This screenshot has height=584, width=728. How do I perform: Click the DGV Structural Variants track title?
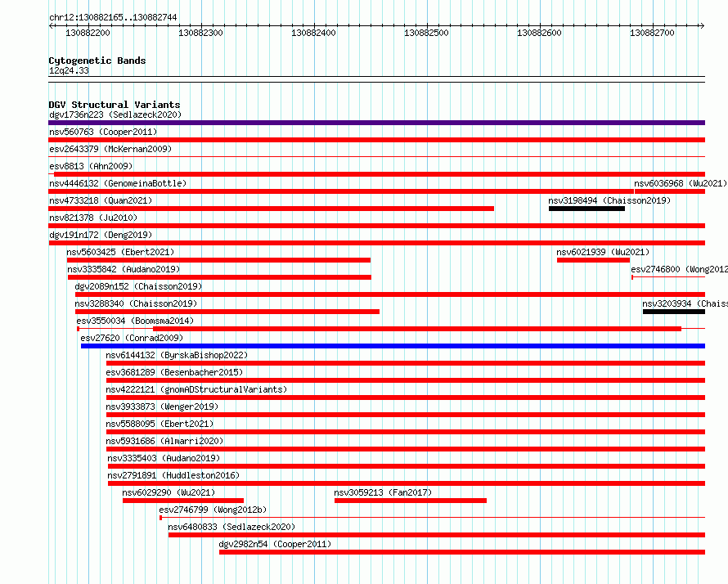(x=115, y=105)
